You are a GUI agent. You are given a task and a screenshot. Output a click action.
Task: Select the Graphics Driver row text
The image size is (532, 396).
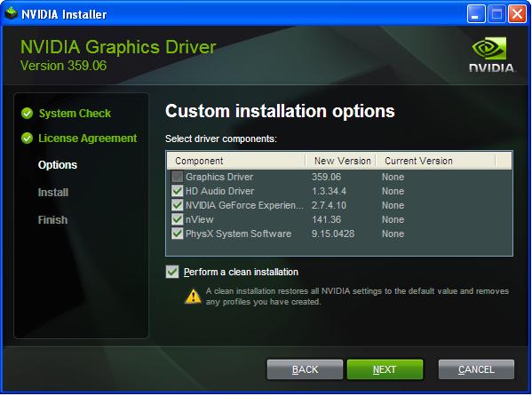(219, 177)
